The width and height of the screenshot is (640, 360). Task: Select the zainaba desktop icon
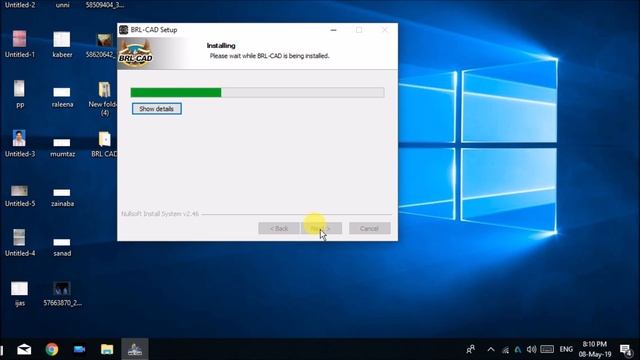[62, 197]
